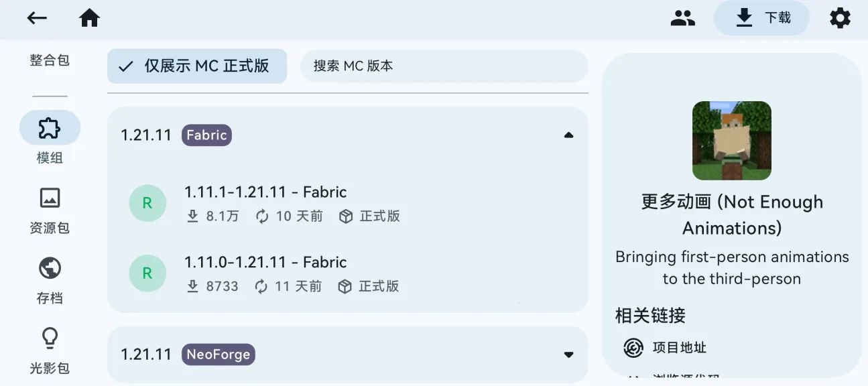Open the Fabric loader label on 1.21.11

[206, 135]
